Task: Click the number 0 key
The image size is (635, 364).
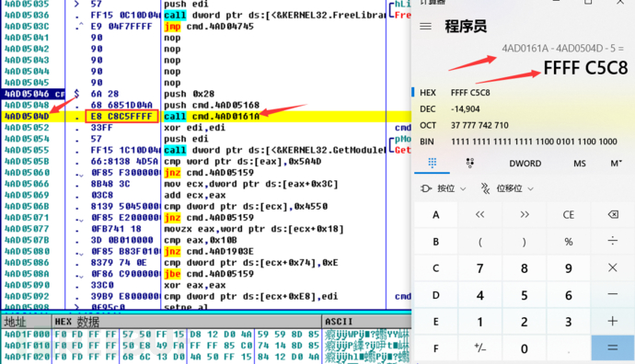Action: (525, 347)
